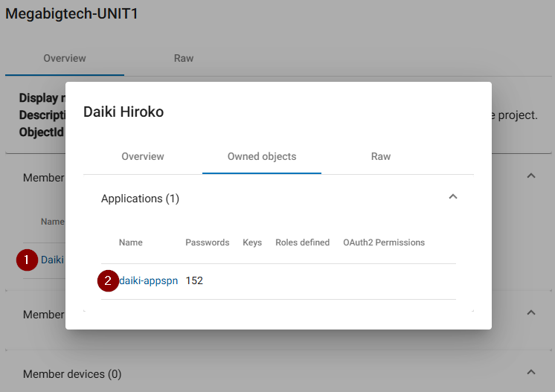Click the Name column header in applications table
Screen dimensions: 555x392
[131, 242]
